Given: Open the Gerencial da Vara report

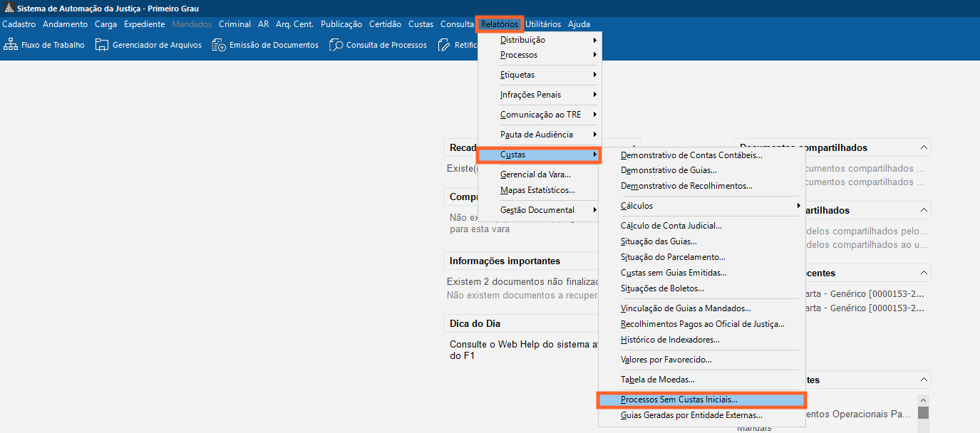Looking at the screenshot, I should click(x=535, y=174).
